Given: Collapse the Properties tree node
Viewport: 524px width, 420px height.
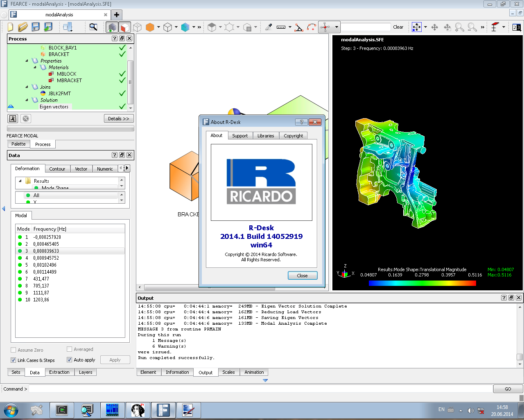Looking at the screenshot, I should (27, 61).
